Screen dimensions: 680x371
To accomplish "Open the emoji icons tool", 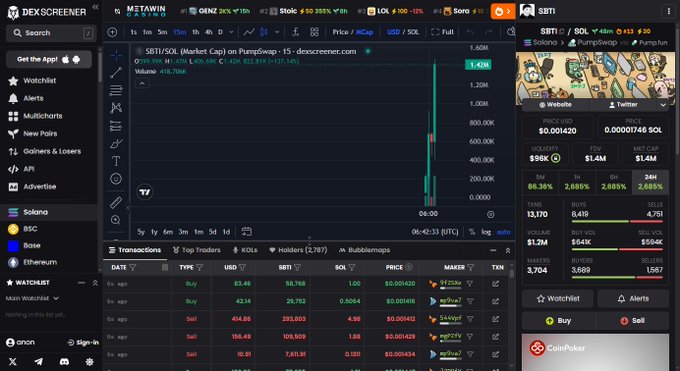I will tap(116, 178).
